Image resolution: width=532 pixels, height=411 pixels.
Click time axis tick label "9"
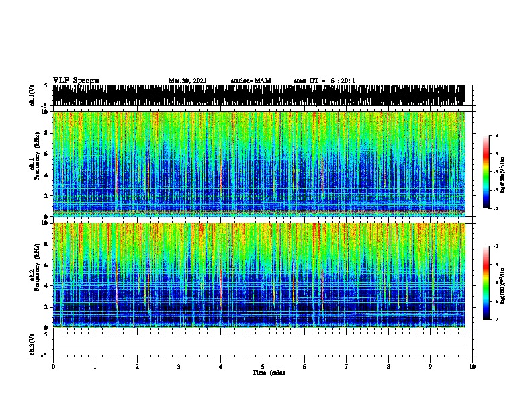430,367
